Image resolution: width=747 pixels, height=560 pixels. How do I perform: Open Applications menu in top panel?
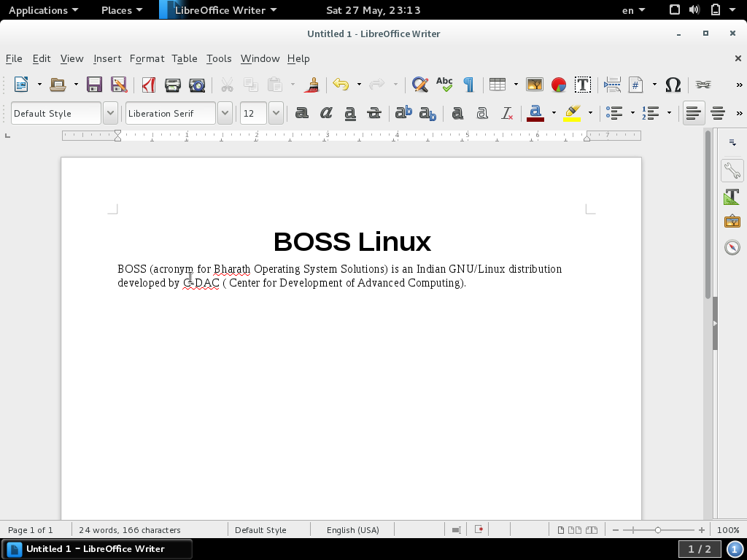43,10
